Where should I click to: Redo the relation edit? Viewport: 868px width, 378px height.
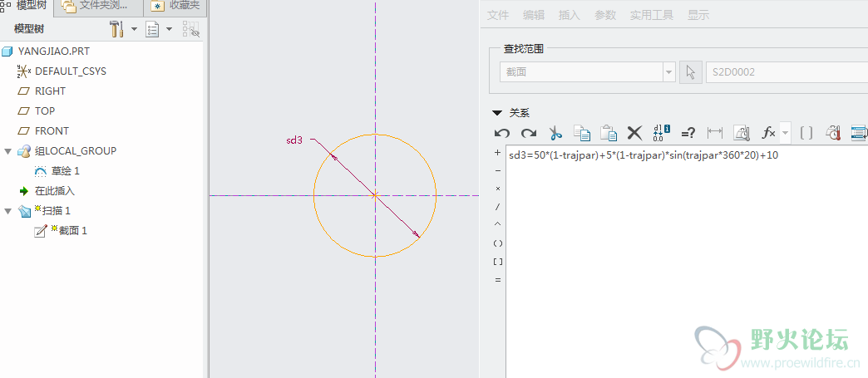tap(529, 133)
